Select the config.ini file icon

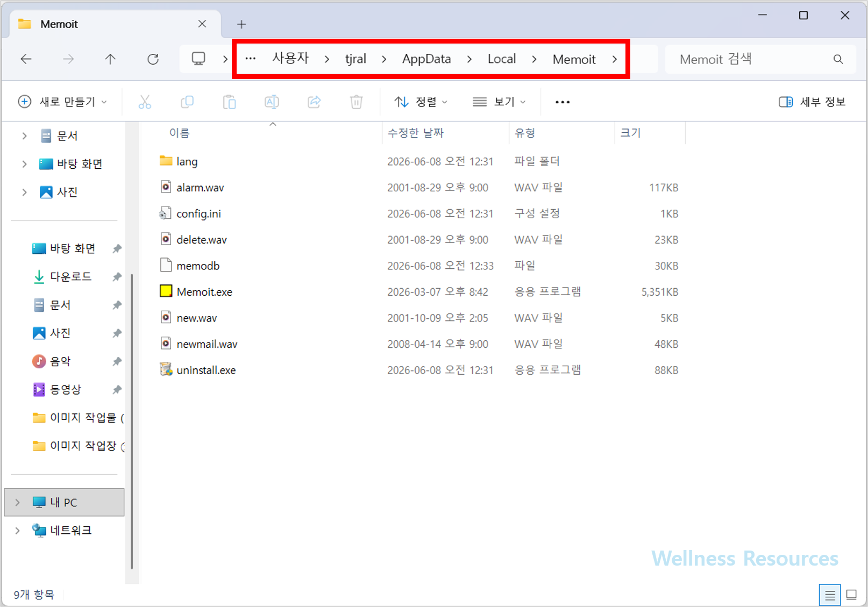click(166, 213)
